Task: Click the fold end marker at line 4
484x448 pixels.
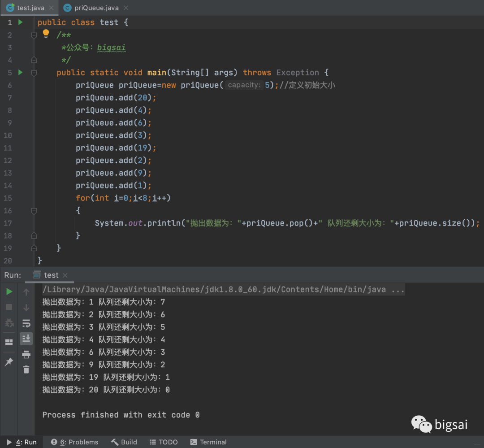Action: point(34,60)
